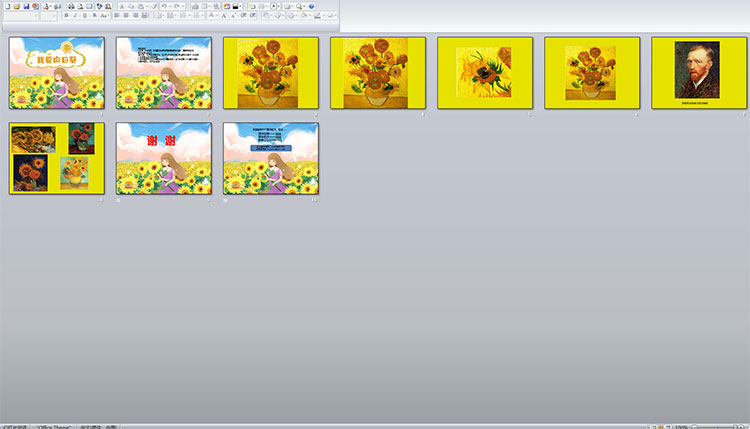Click the Zoom magnifier icon
The image size is (750, 429).
click(x=299, y=7)
